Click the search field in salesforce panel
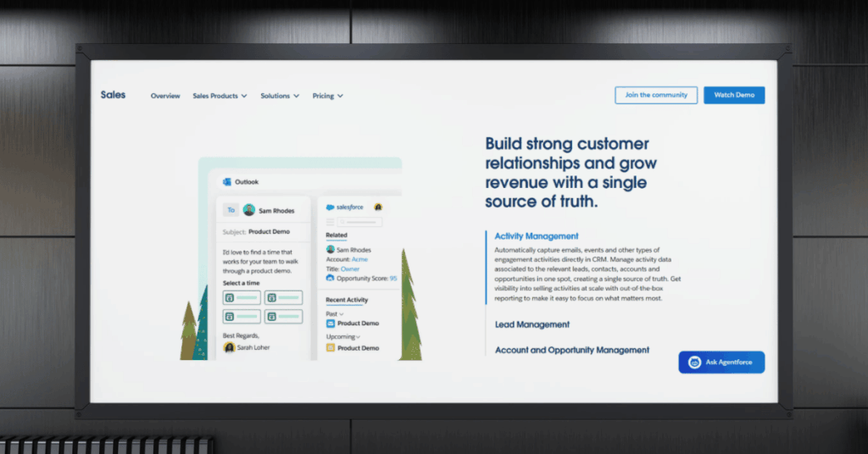 tap(359, 222)
